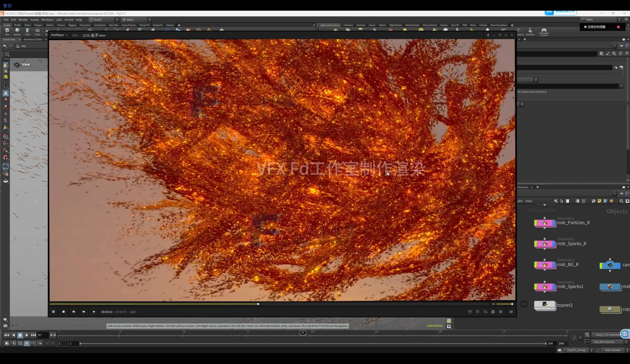Open the Arnold menu in menu bar
The height and width of the screenshot is (364, 630).
coord(69,19)
